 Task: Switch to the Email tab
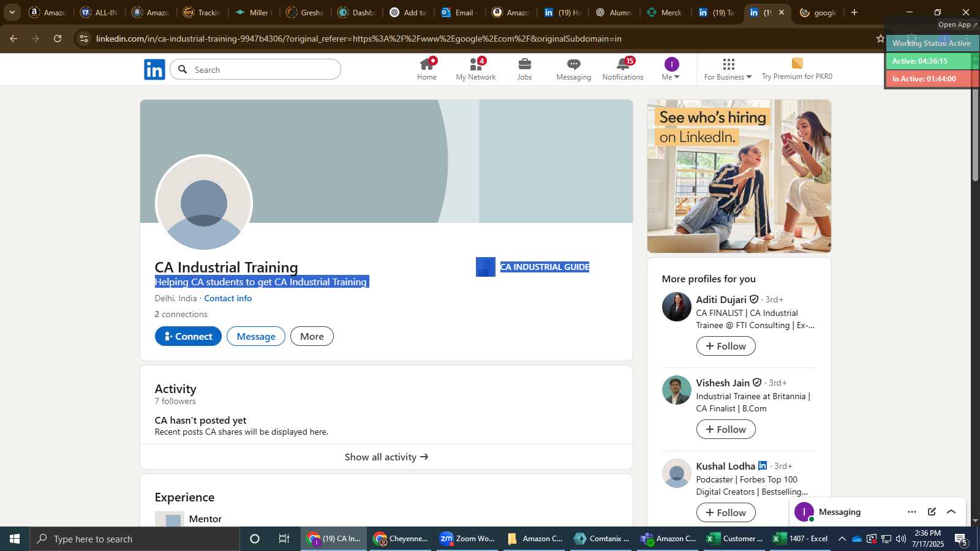point(459,12)
